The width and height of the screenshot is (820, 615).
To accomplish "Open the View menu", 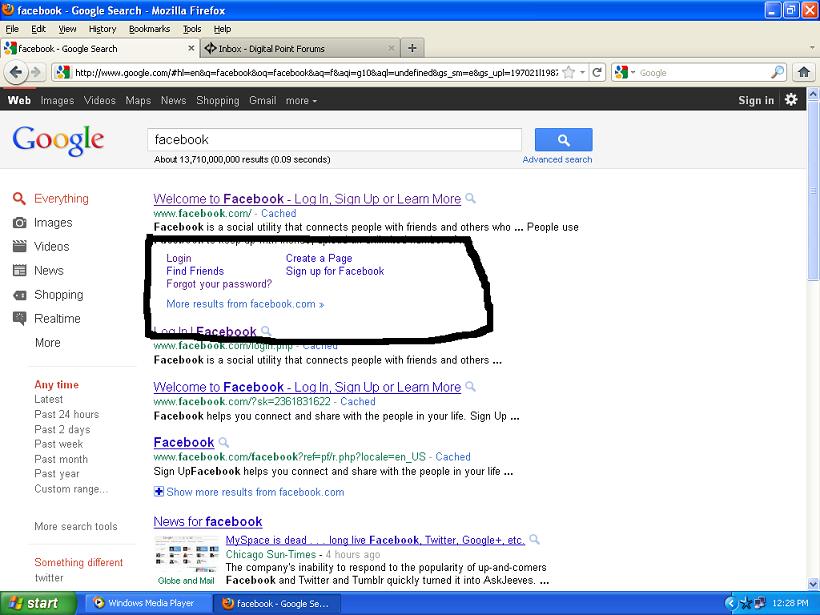I will pyautogui.click(x=67, y=29).
